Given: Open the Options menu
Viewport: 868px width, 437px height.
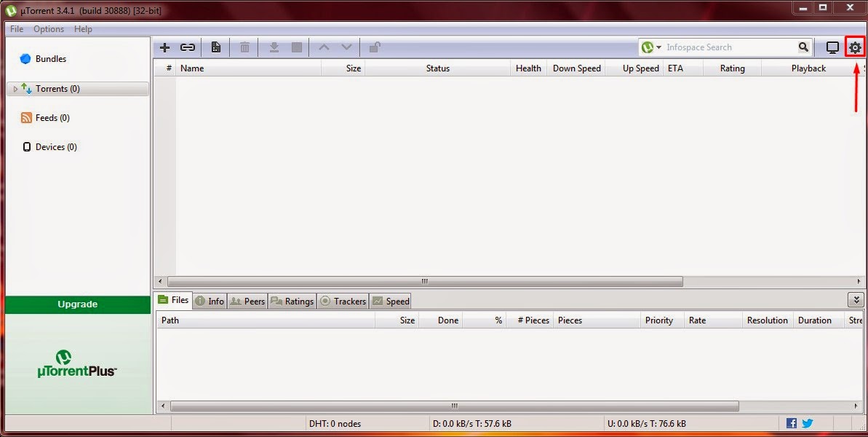Looking at the screenshot, I should pos(49,29).
